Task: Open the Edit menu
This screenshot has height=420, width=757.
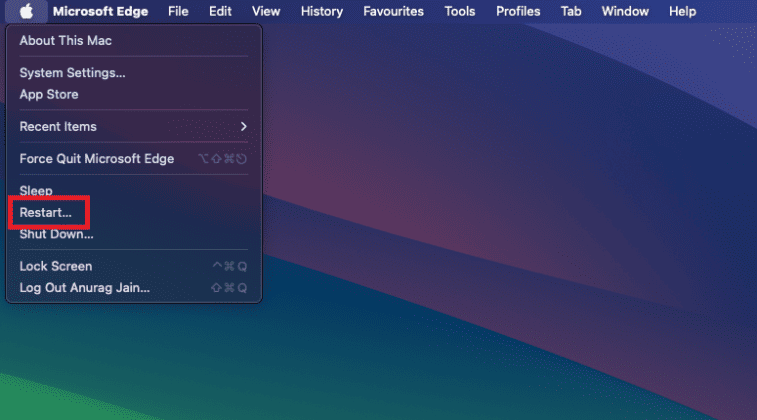Action: tap(220, 11)
